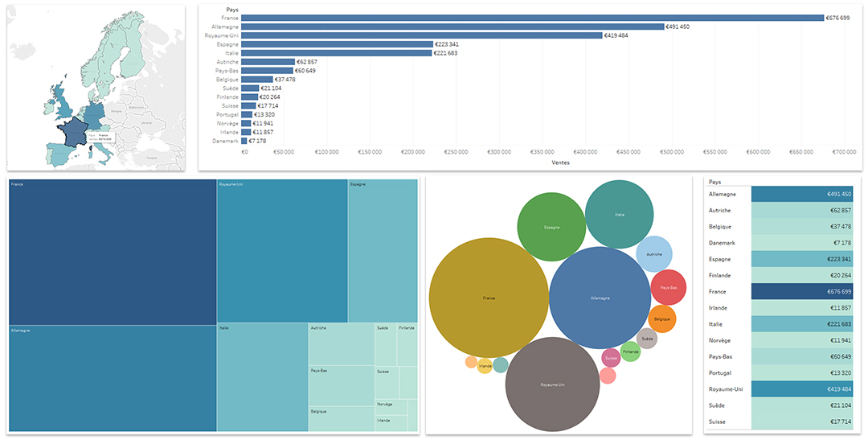Select the Pays-Bas label on the bar chart axis
The image size is (868, 444).
point(227,71)
